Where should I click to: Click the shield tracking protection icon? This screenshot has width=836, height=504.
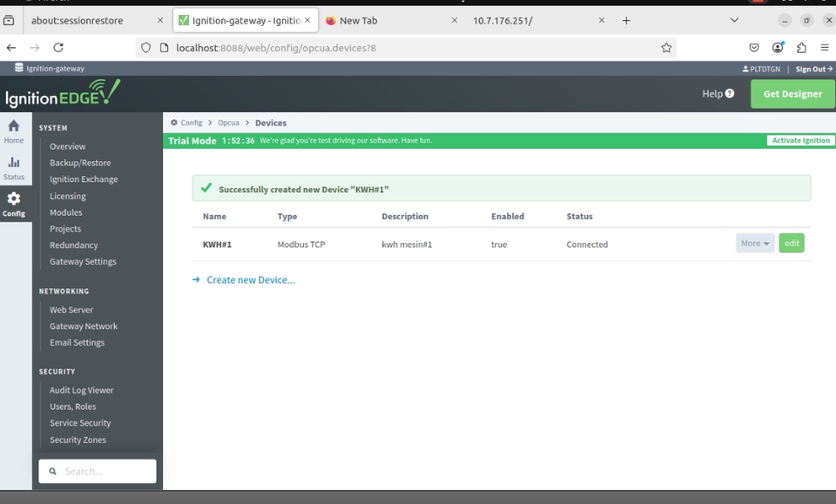pos(145,48)
